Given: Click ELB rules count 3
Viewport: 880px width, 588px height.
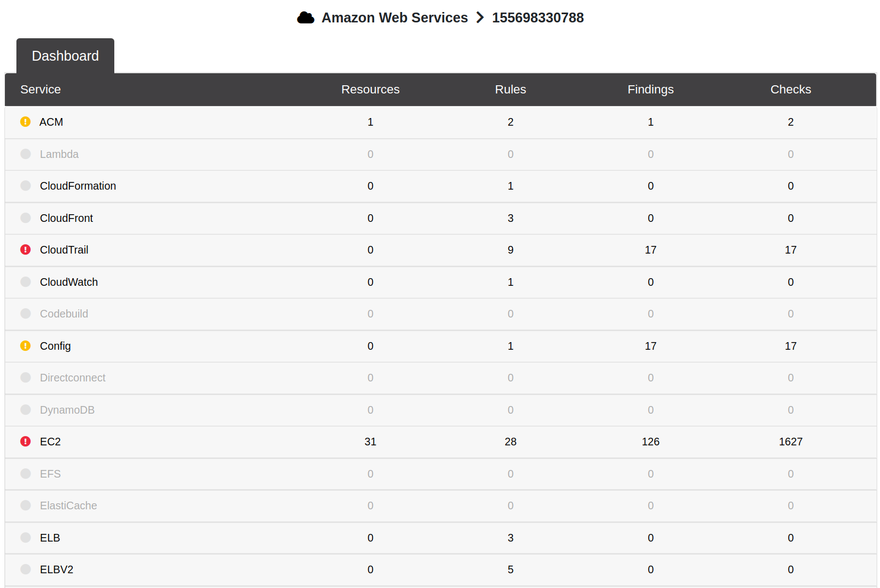Looking at the screenshot, I should coord(510,538).
